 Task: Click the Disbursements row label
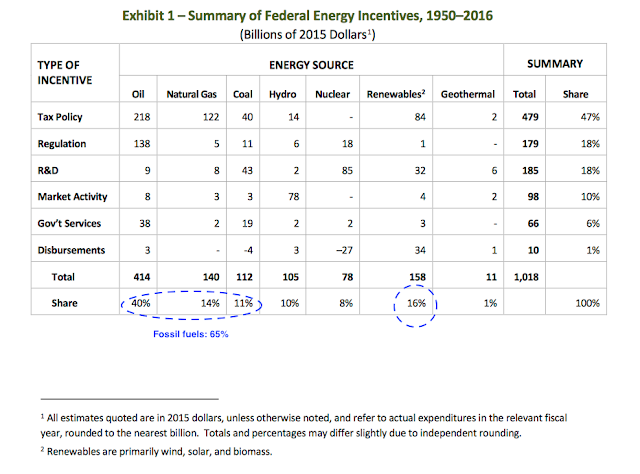pos(71,250)
